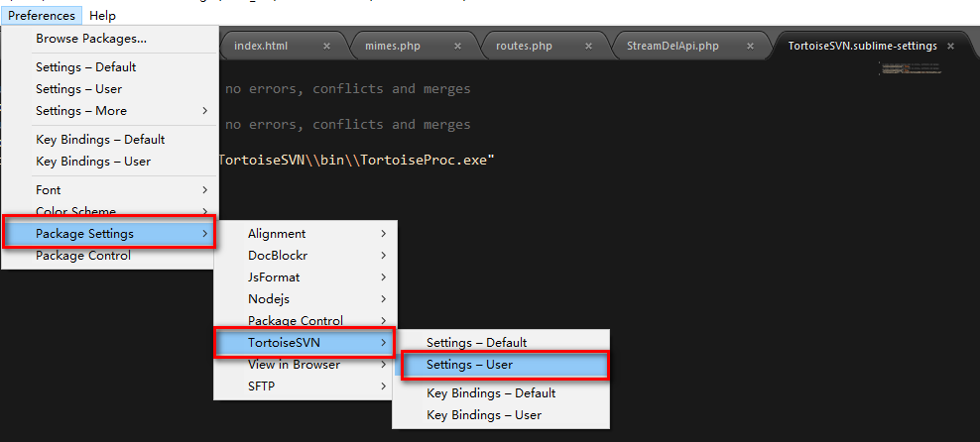Close the index.html tab
This screenshot has height=442, width=980.
[x=327, y=47]
